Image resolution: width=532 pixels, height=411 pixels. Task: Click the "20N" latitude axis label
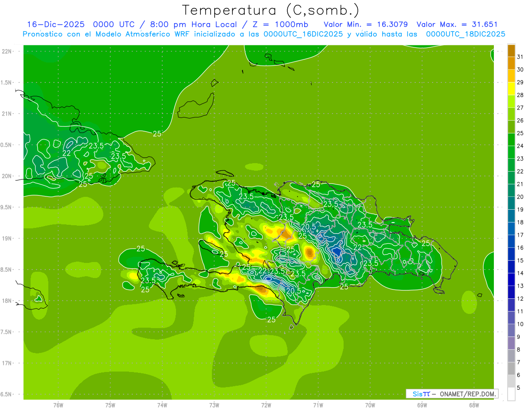coord(7,176)
